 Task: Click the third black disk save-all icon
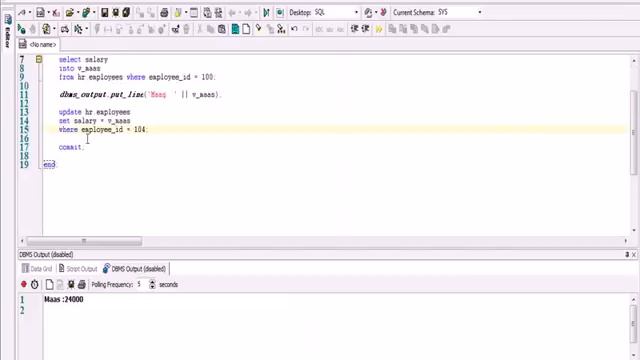pyautogui.click(x=126, y=13)
